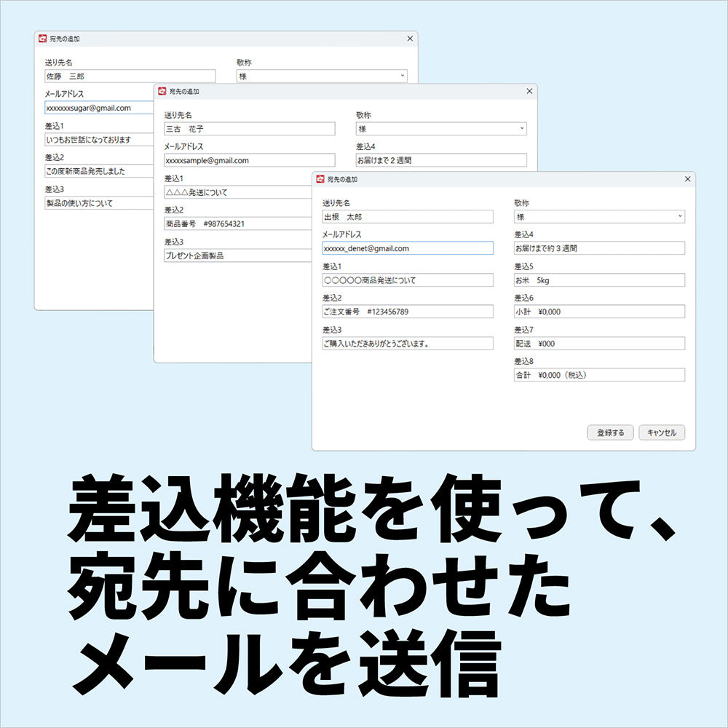
Task: Click the 敬称 label in the back dialog
Action: (x=244, y=62)
